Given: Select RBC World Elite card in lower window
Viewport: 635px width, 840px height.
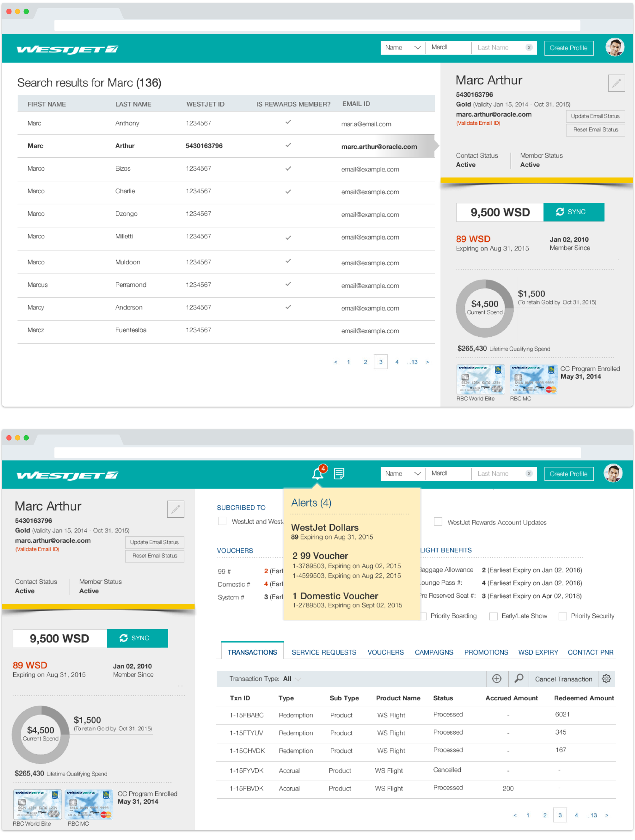Looking at the screenshot, I should point(37,804).
